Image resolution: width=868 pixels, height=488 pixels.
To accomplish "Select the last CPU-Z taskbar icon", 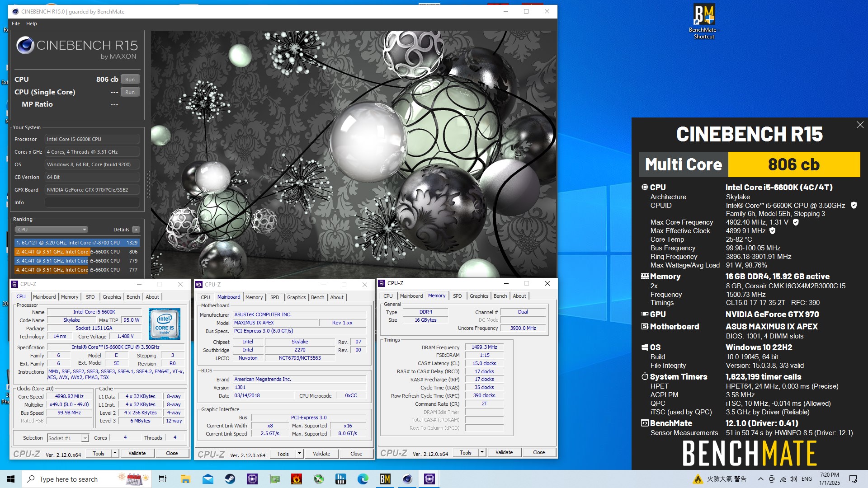I will pyautogui.click(x=429, y=479).
